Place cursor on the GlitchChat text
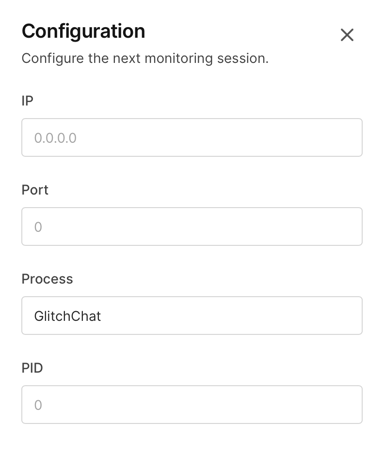The image size is (384, 452). tap(67, 316)
